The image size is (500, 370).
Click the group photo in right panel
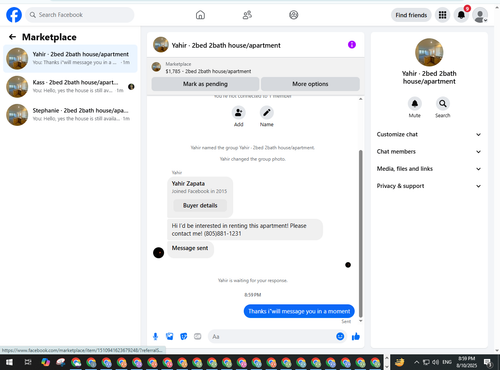429,52
